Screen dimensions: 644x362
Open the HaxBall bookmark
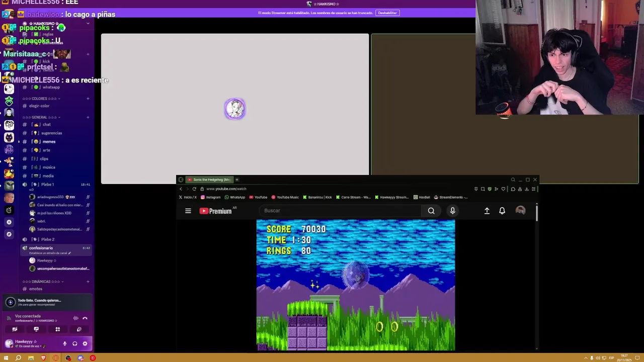point(422,197)
